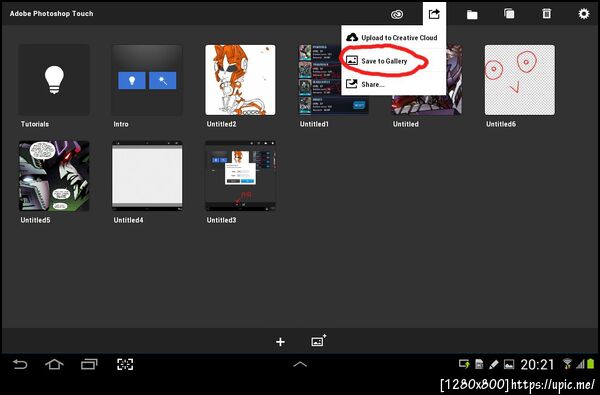Viewport: 600px width, 395px height.
Task: Select the Share... menu entry
Action: point(393,84)
